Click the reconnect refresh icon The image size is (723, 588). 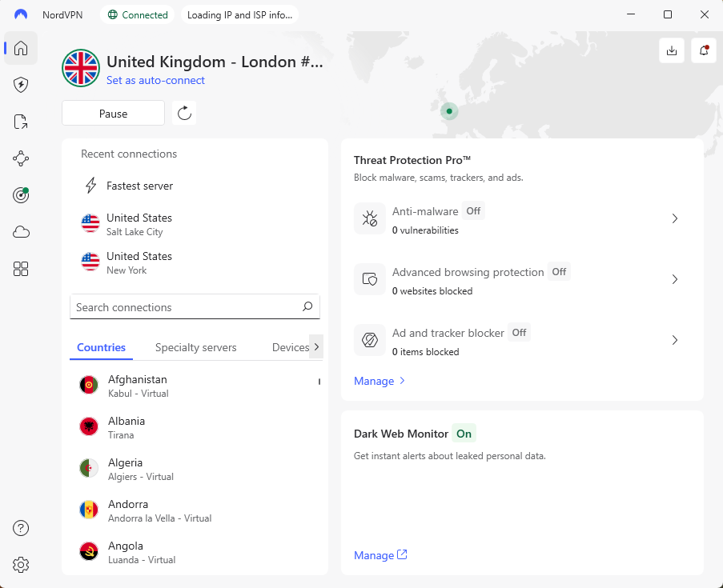(183, 113)
